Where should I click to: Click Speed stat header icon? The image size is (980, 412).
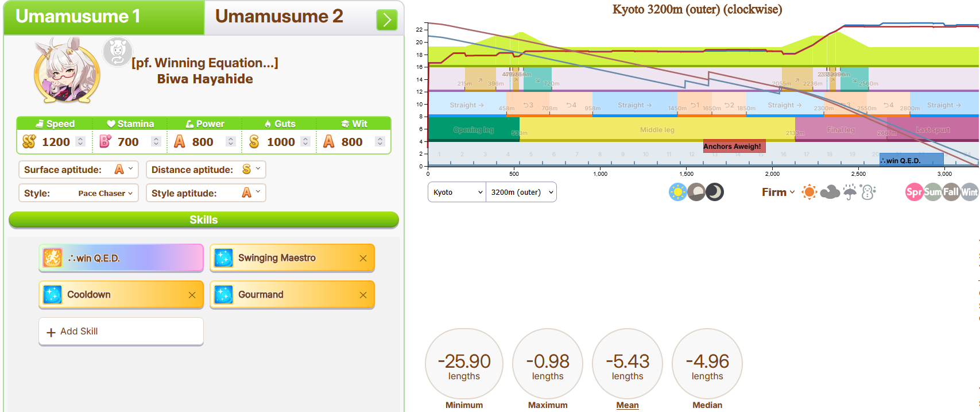[x=40, y=124]
